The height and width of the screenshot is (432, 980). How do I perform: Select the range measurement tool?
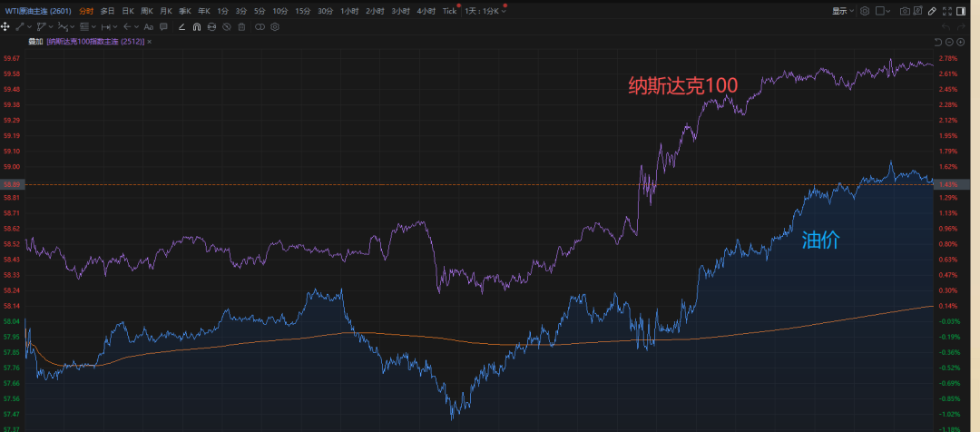pyautogui.click(x=106, y=27)
